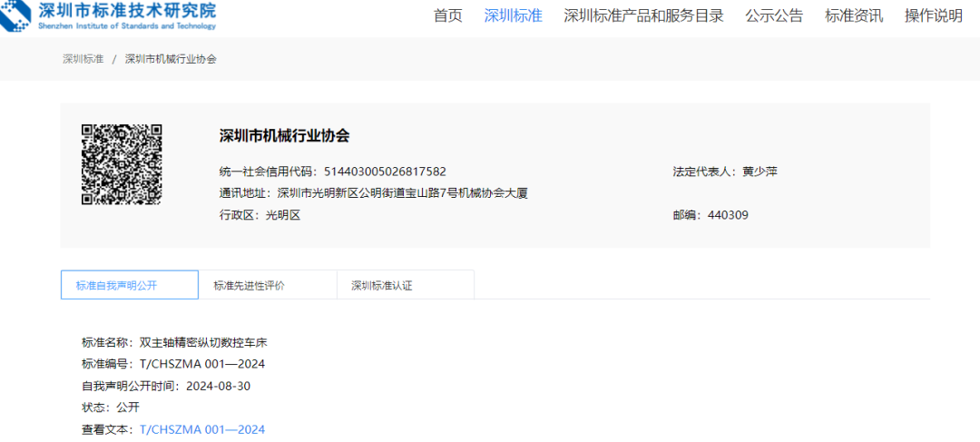Open the T/CHSZMA 001—2024 text link

(x=201, y=429)
